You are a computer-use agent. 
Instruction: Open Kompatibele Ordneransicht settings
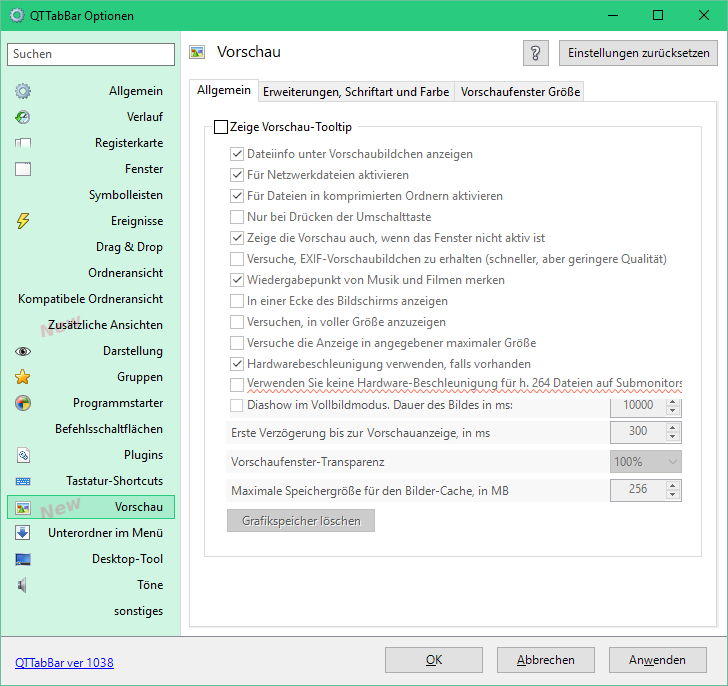pyautogui.click(x=91, y=299)
